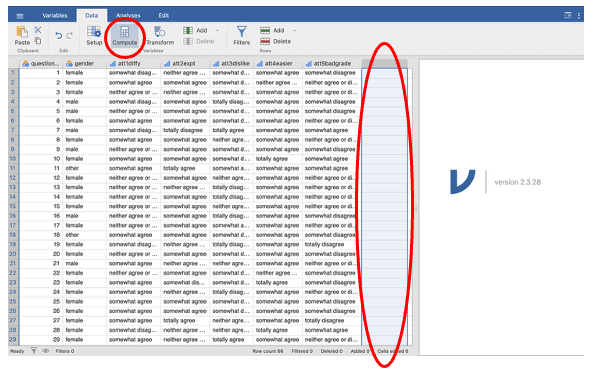Open the hamburger main menu
Image resolution: width=593 pixels, height=373 pixels.
click(x=20, y=16)
